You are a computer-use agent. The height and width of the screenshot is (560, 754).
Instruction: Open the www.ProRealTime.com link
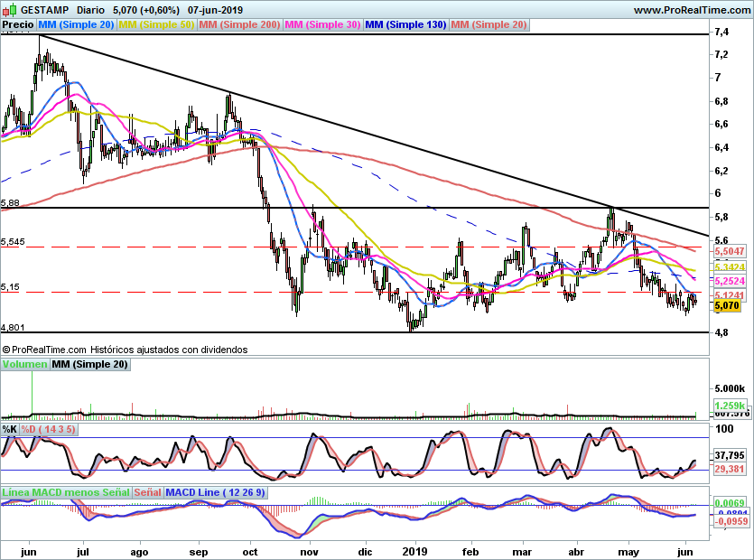pos(693,10)
